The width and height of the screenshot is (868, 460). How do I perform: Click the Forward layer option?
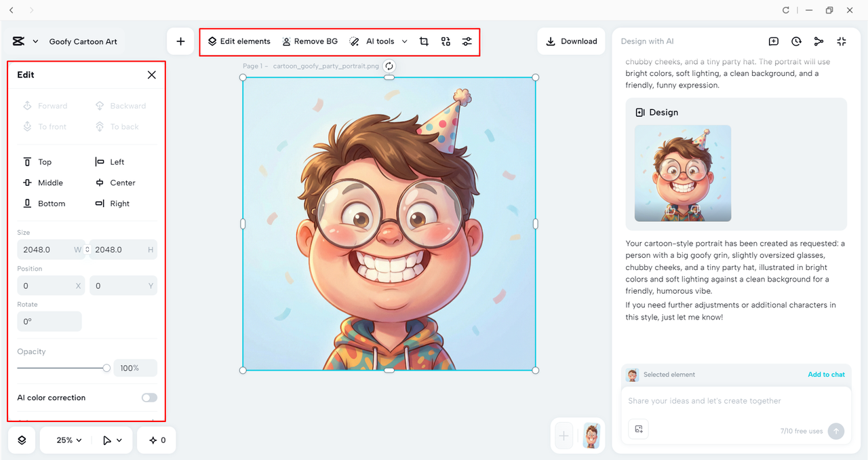click(45, 106)
